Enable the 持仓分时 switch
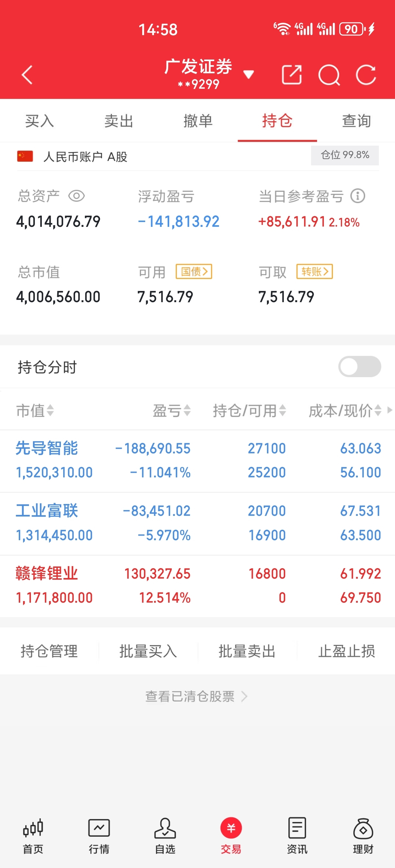This screenshot has width=395, height=868. pyautogui.click(x=359, y=367)
